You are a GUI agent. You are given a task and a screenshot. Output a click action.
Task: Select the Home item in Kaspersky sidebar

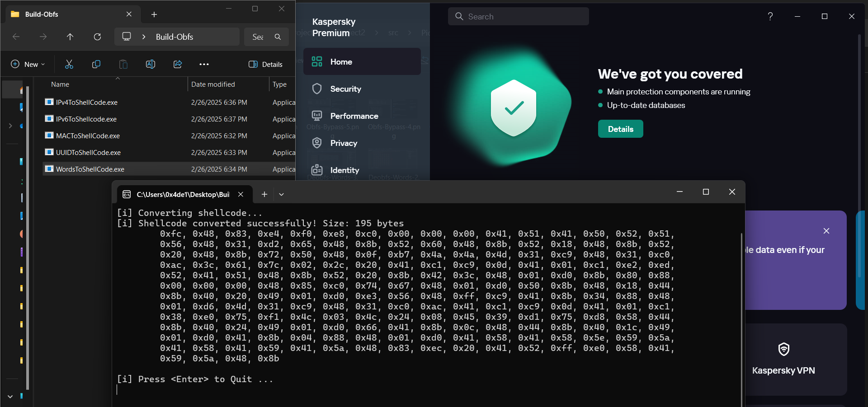pyautogui.click(x=362, y=61)
